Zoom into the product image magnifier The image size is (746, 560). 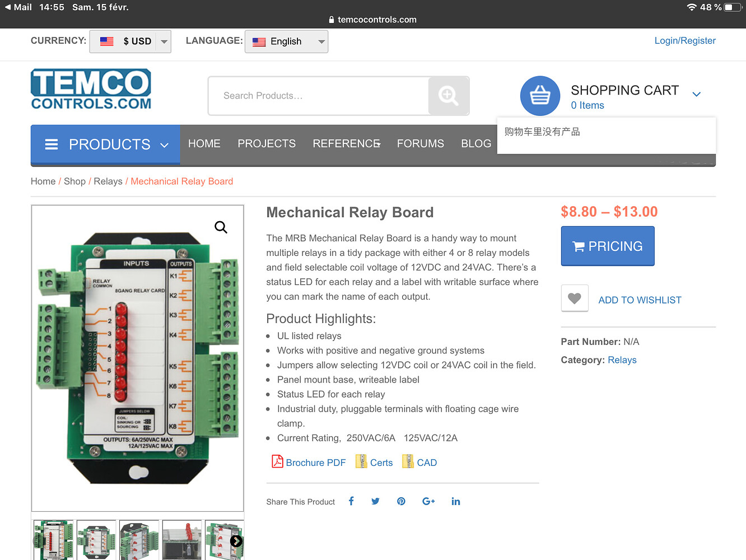221,227
